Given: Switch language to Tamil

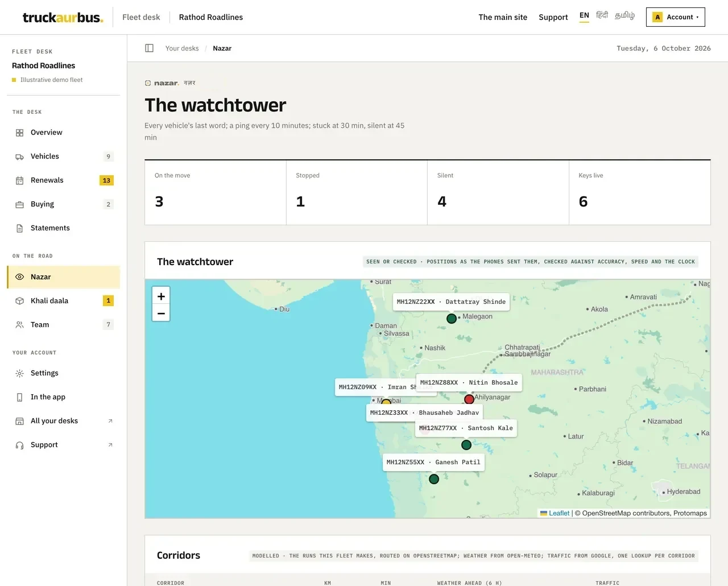Looking at the screenshot, I should (x=624, y=15).
